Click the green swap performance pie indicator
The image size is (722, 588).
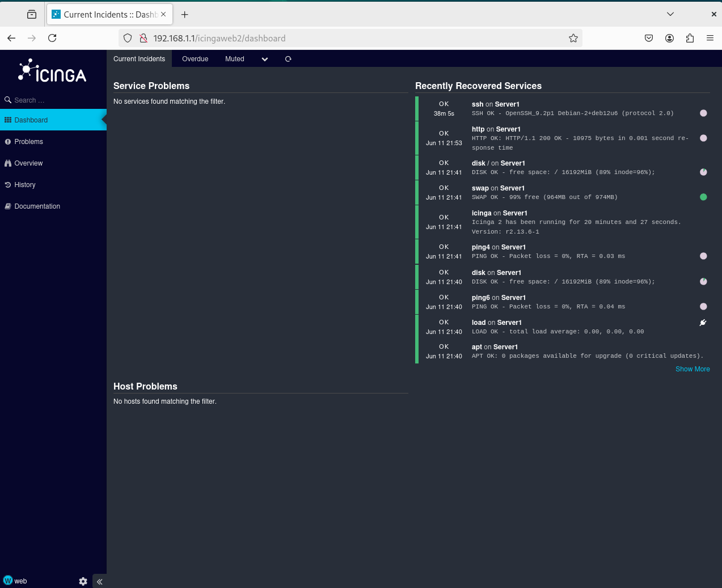[703, 197]
